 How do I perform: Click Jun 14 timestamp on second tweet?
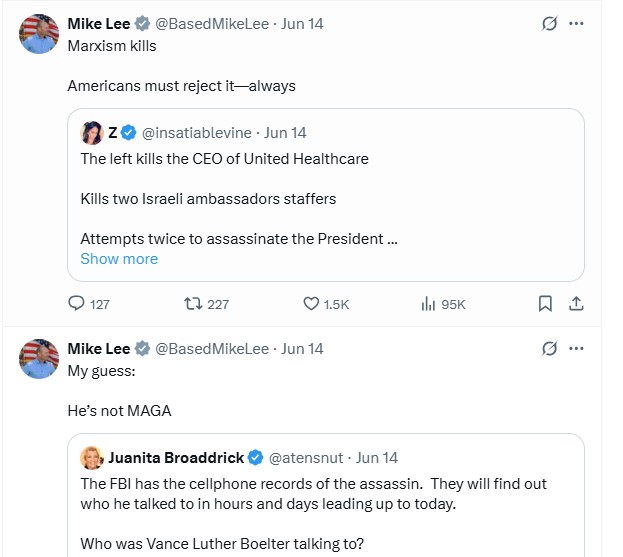(302, 349)
